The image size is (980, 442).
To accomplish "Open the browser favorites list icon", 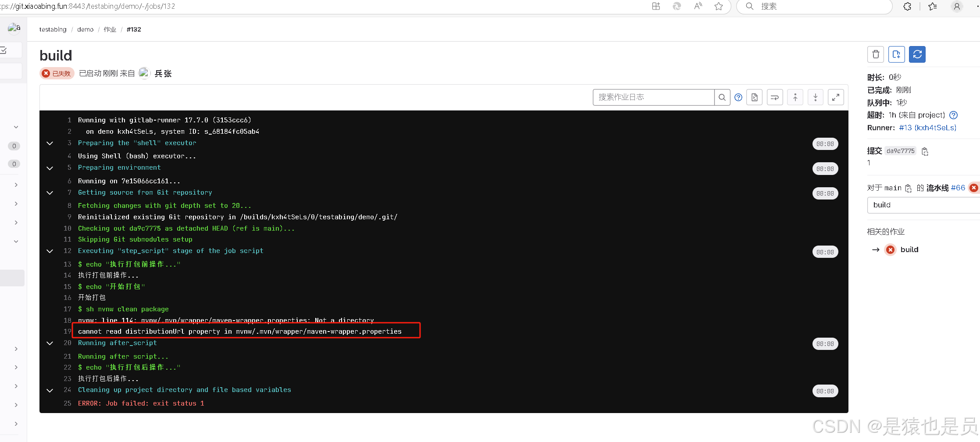I will click(933, 6).
